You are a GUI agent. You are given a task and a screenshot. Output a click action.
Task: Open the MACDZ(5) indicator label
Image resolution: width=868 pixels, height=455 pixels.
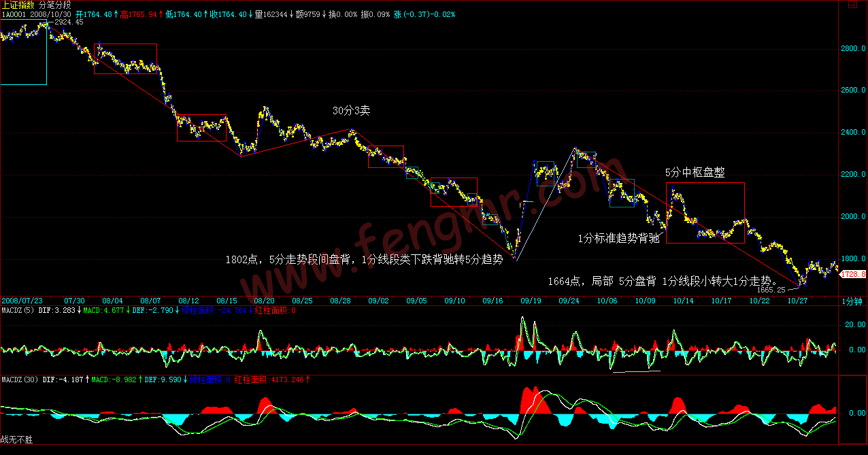point(16,311)
